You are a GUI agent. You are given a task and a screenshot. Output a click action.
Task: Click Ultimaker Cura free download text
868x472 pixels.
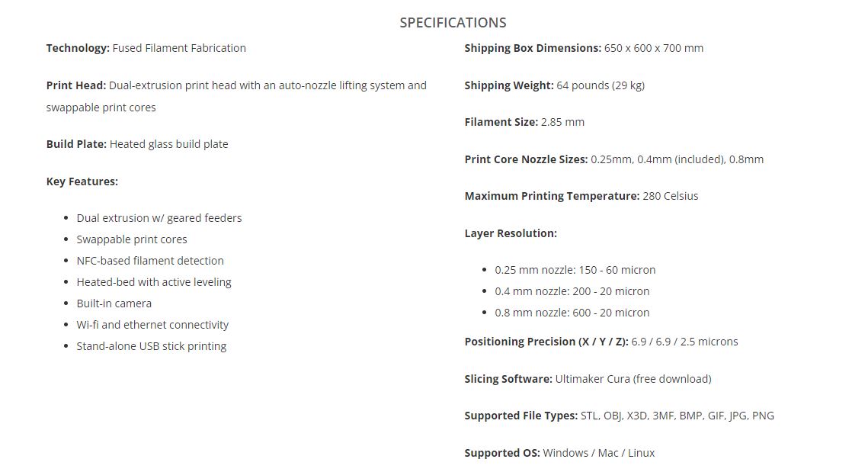(633, 379)
